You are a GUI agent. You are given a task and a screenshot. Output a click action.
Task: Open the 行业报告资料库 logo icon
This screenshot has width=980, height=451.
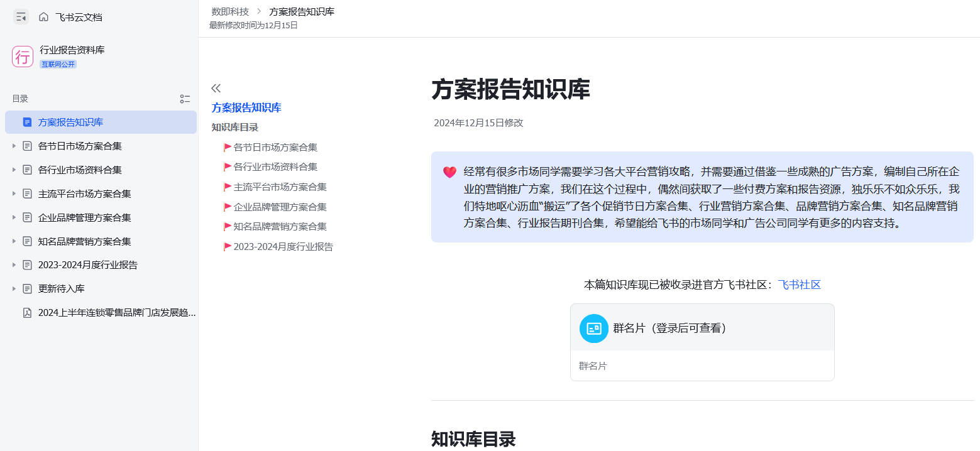pyautogui.click(x=23, y=57)
